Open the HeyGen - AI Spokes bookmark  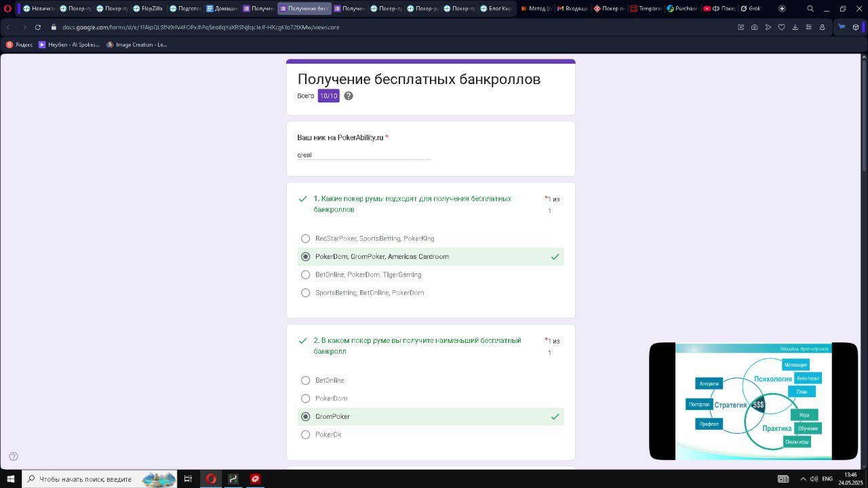click(x=68, y=45)
